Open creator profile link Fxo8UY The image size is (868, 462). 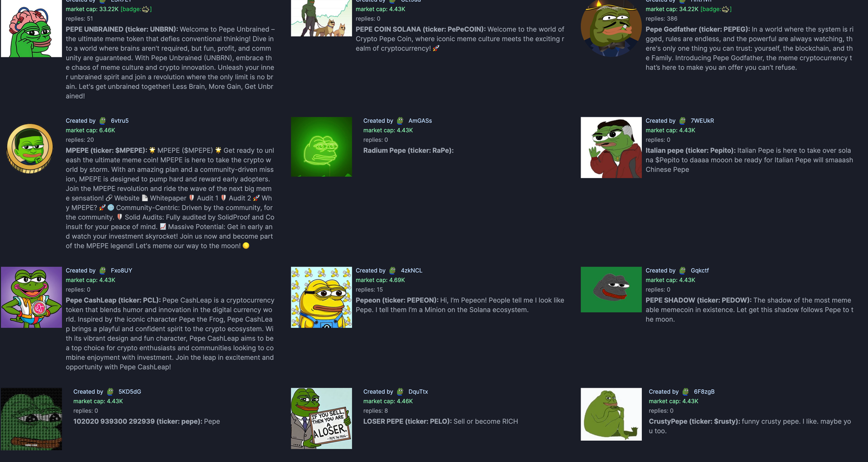pyautogui.click(x=122, y=270)
